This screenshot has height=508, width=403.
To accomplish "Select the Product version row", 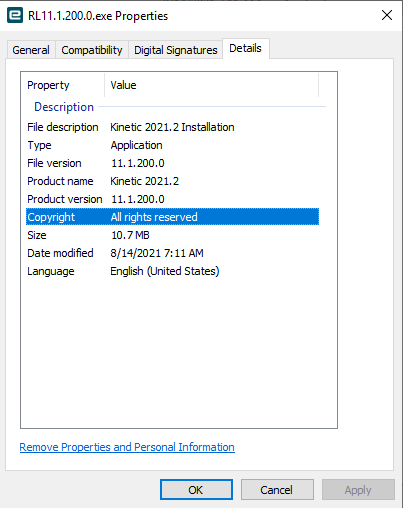I will pyautogui.click(x=172, y=199).
